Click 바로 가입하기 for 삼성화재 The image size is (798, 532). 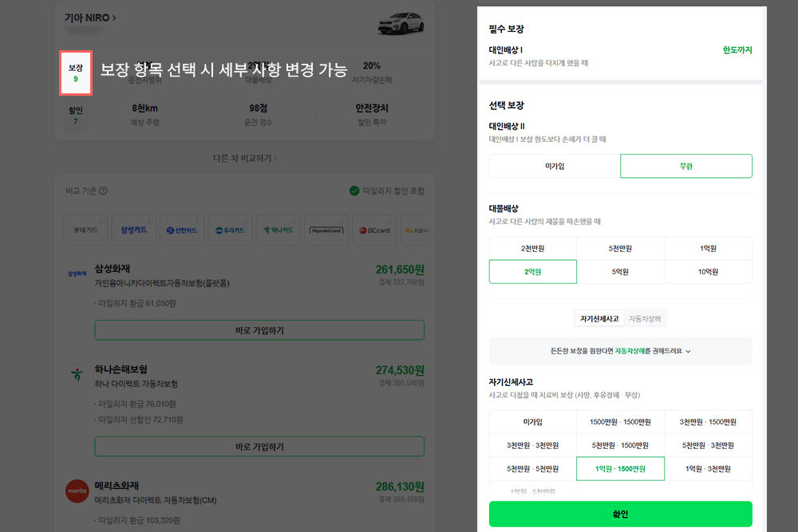click(x=259, y=330)
